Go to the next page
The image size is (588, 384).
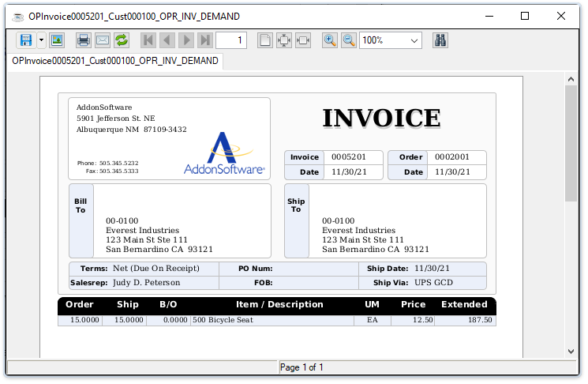click(x=186, y=40)
